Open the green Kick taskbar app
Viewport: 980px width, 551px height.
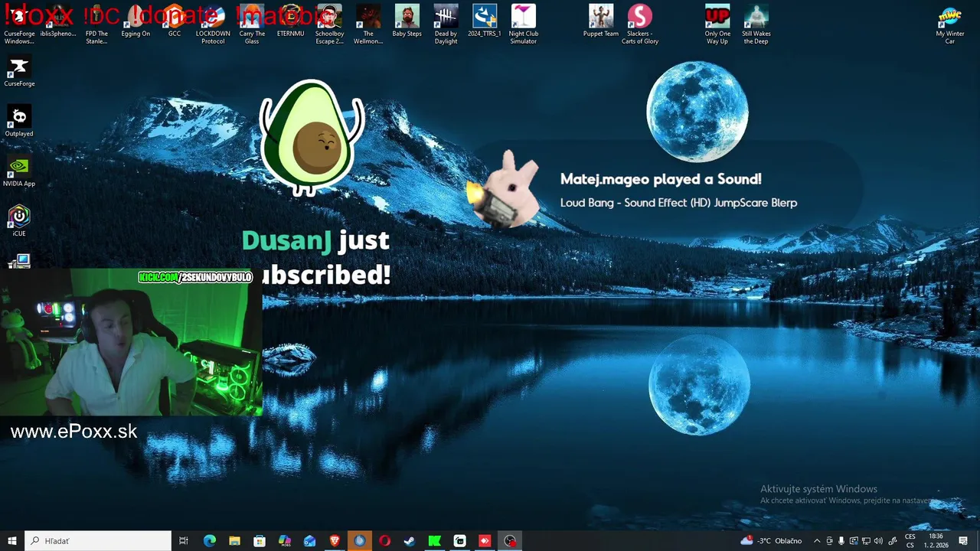[x=434, y=541]
